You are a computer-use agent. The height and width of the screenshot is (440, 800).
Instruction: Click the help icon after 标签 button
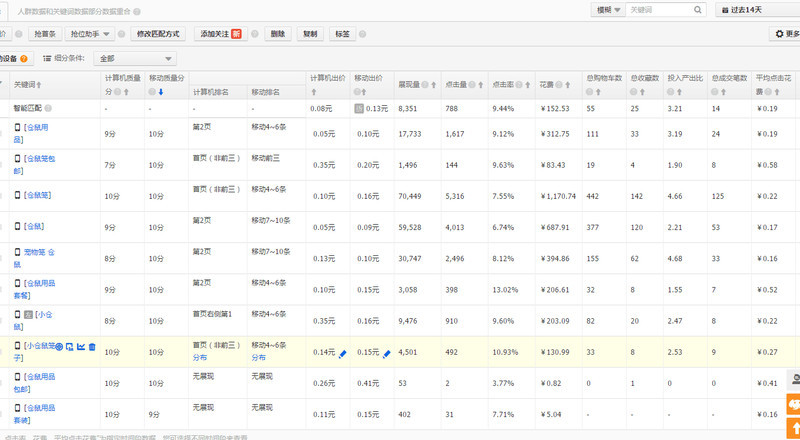pyautogui.click(x=362, y=34)
